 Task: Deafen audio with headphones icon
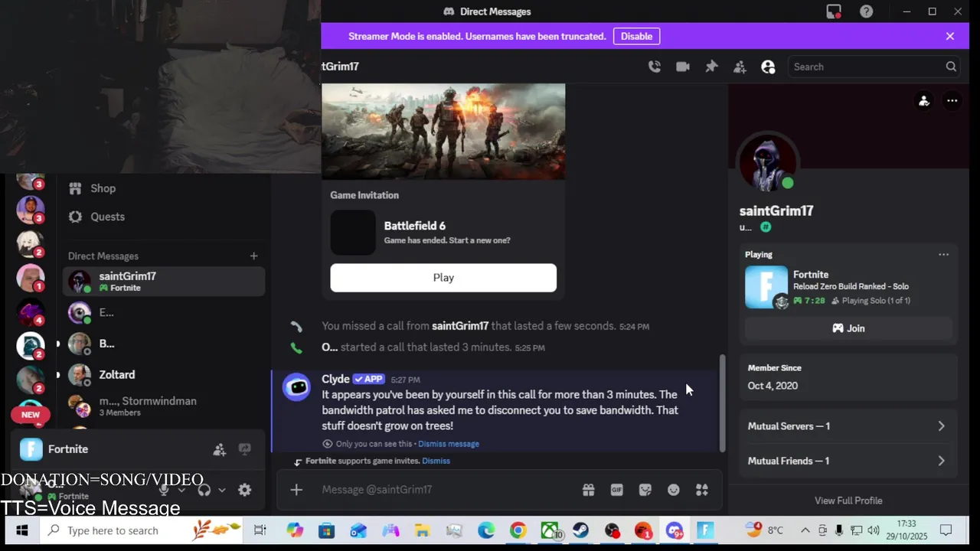point(204,491)
